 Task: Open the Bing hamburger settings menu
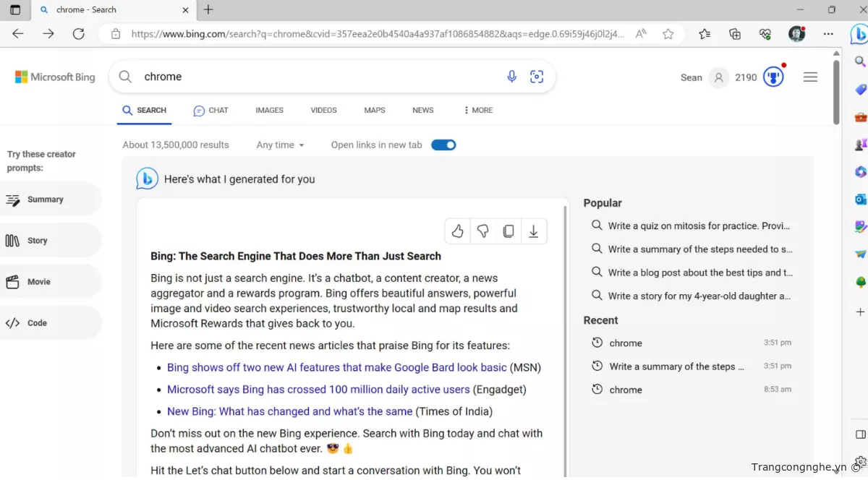click(x=810, y=77)
